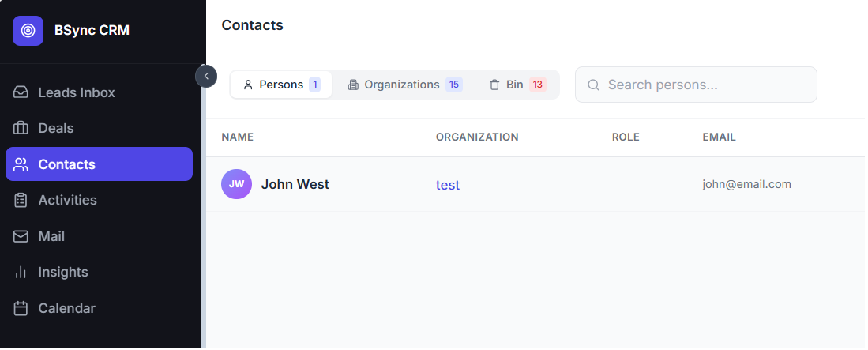Click the building icon on the Organizations tab
This screenshot has height=350, width=868.
click(352, 85)
